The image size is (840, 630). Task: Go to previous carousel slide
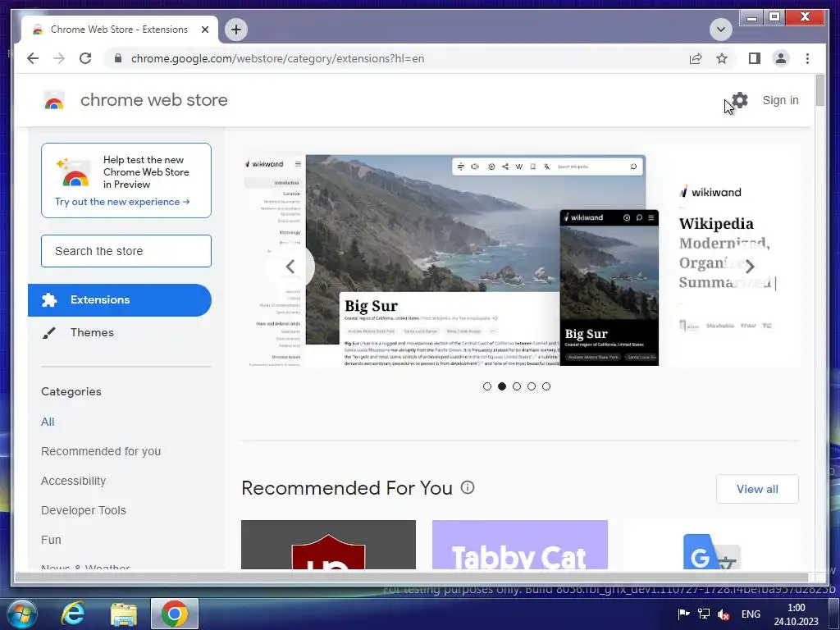coord(290,267)
